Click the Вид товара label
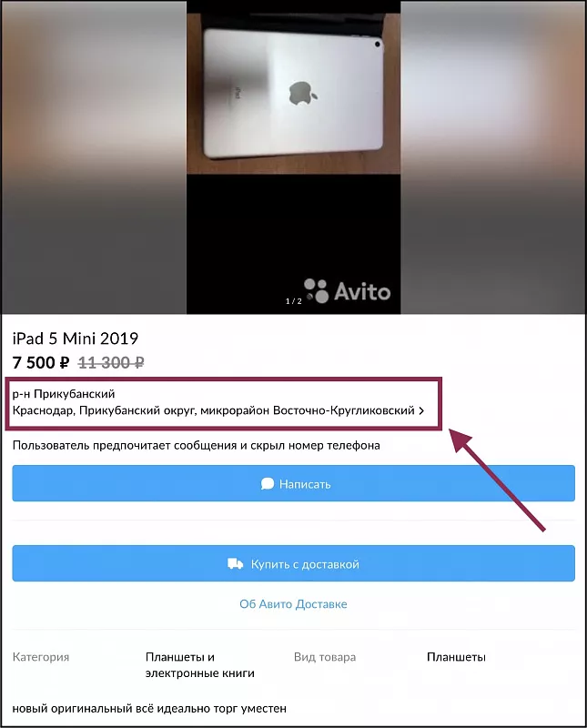The image size is (587, 728). click(325, 657)
